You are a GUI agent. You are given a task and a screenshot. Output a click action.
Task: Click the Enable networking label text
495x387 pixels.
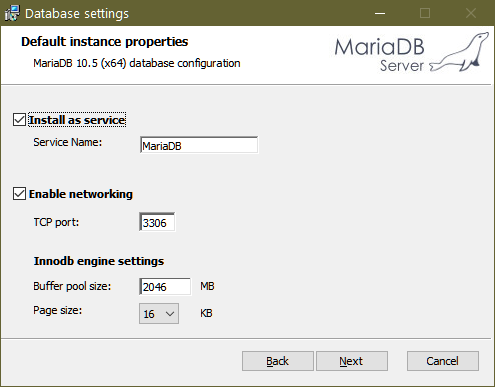pos(81,194)
